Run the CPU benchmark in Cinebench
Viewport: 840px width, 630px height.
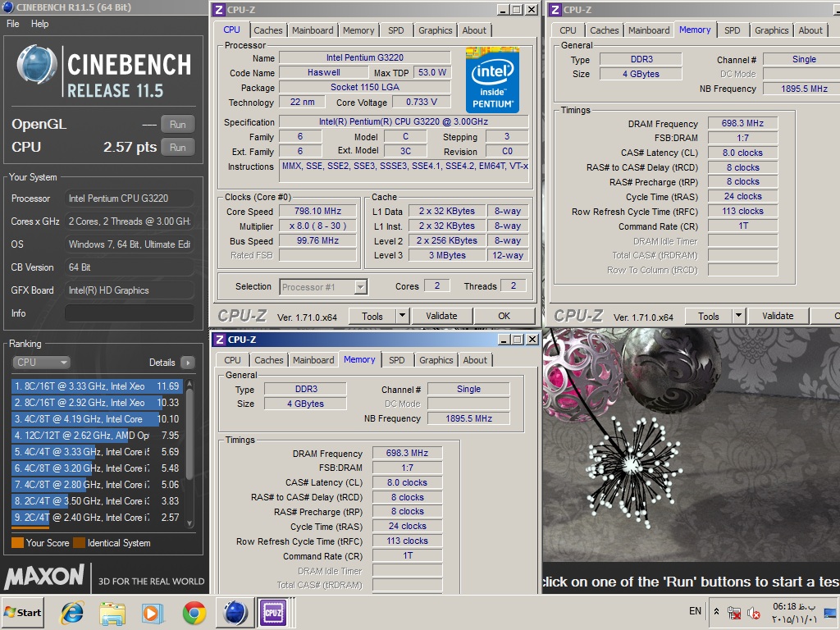177,148
